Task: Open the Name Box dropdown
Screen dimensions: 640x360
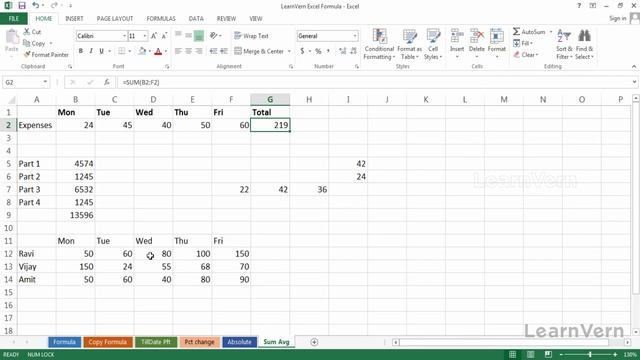Action: coord(45,82)
